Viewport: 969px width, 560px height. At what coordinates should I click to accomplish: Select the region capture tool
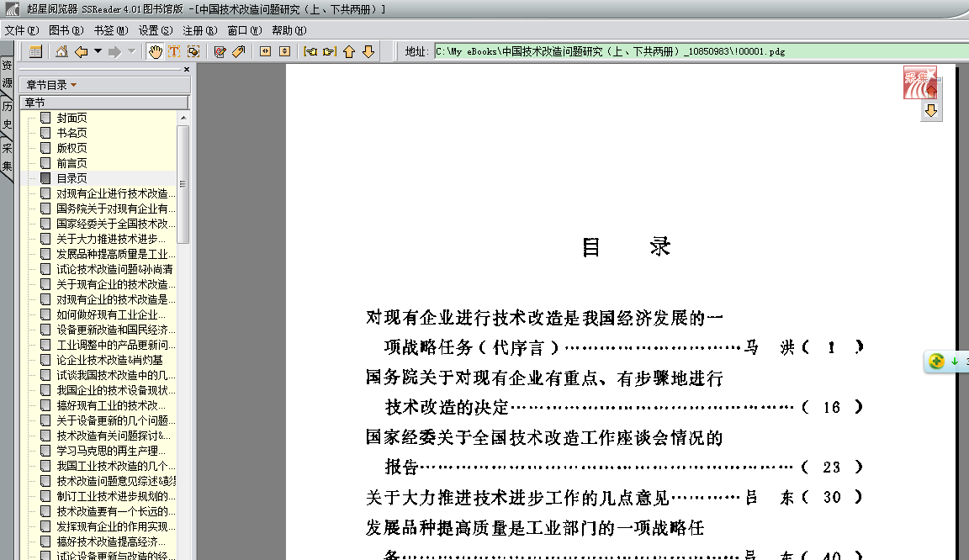(x=193, y=52)
